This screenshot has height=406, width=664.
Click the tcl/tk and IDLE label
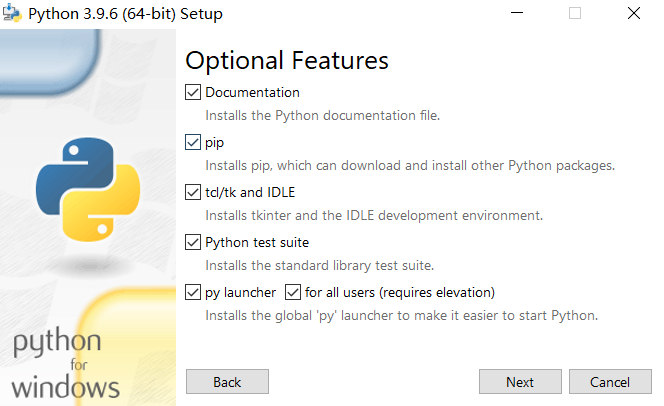[250, 192]
